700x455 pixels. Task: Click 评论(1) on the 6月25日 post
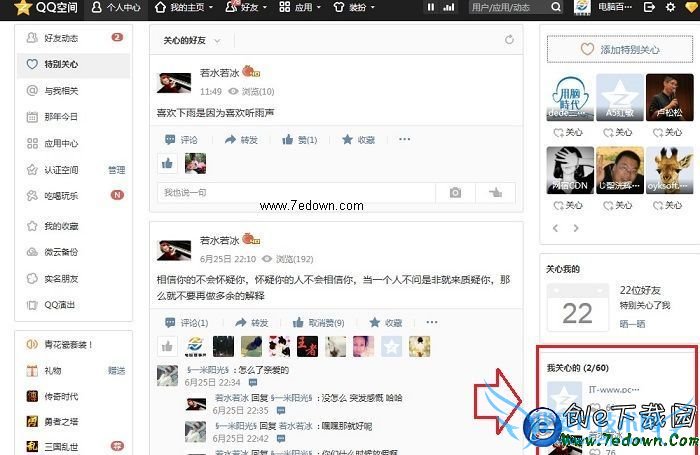click(187, 322)
